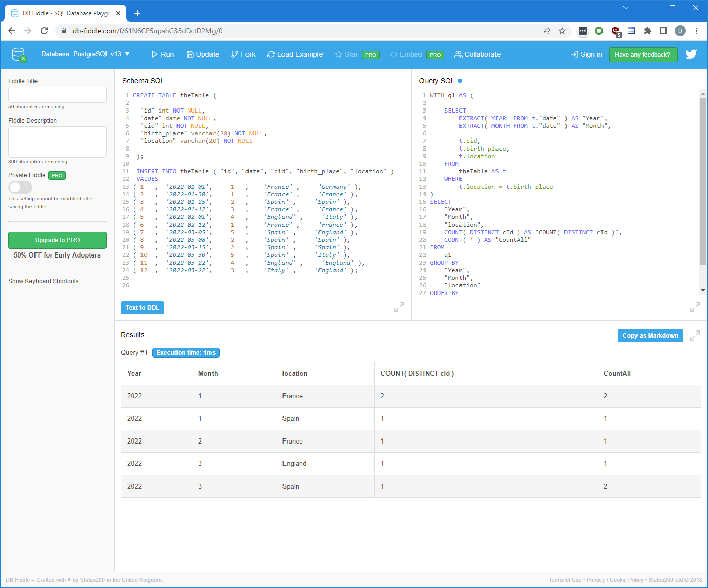Click Copy as Markdown button
The width and height of the screenshot is (708, 588).
click(650, 336)
